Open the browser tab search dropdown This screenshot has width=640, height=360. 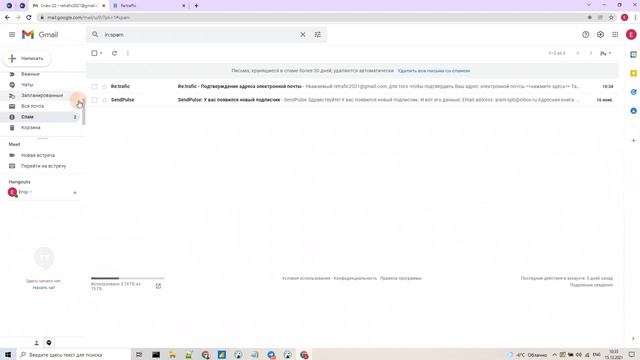point(589,5)
